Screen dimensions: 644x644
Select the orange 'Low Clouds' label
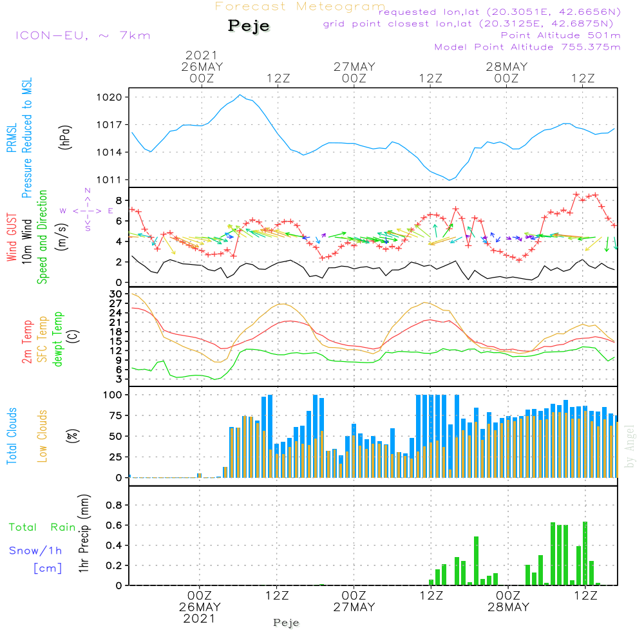43,436
